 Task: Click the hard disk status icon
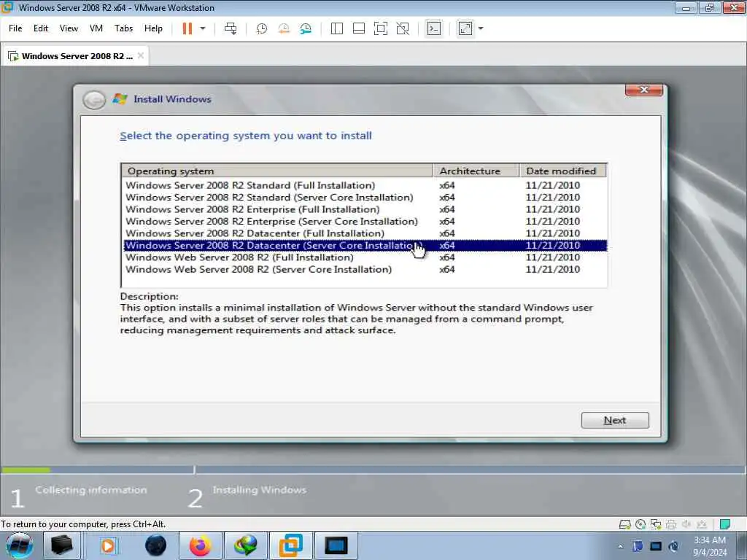click(624, 525)
